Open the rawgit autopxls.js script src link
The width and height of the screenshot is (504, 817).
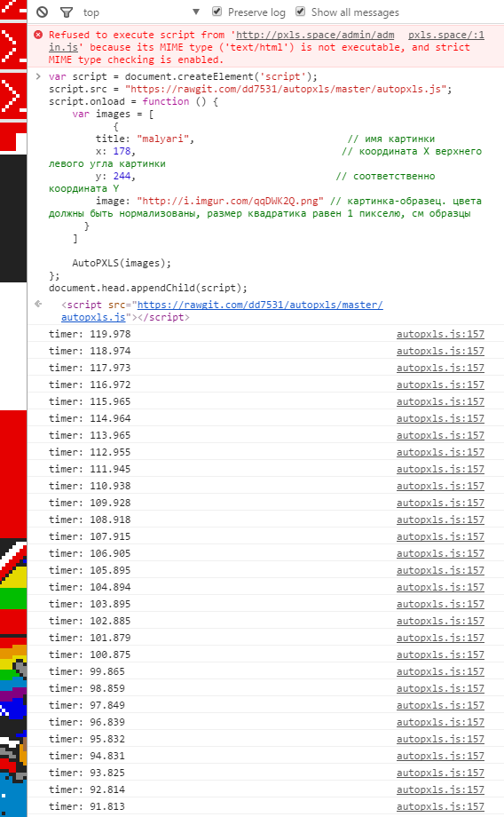[260, 305]
